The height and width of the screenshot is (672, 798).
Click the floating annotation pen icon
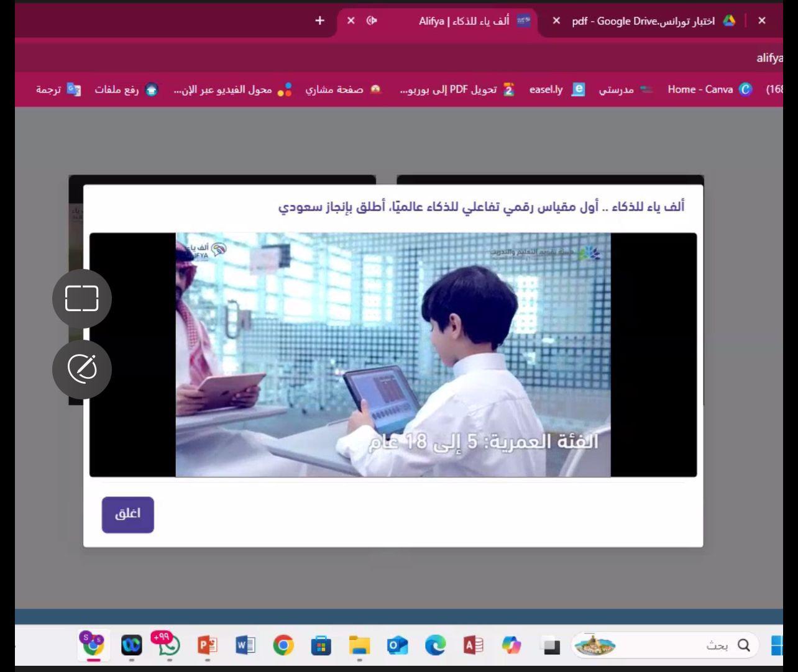[x=82, y=369]
